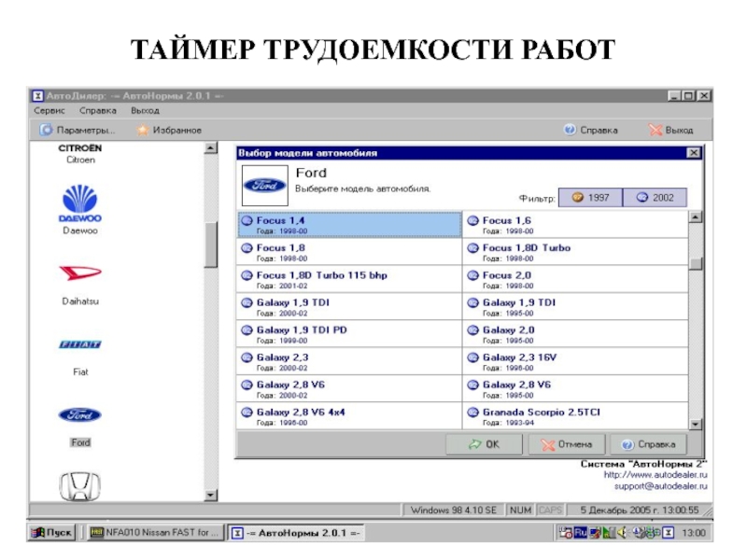
Task: Toggle the 1997 year filter
Action: click(x=590, y=198)
